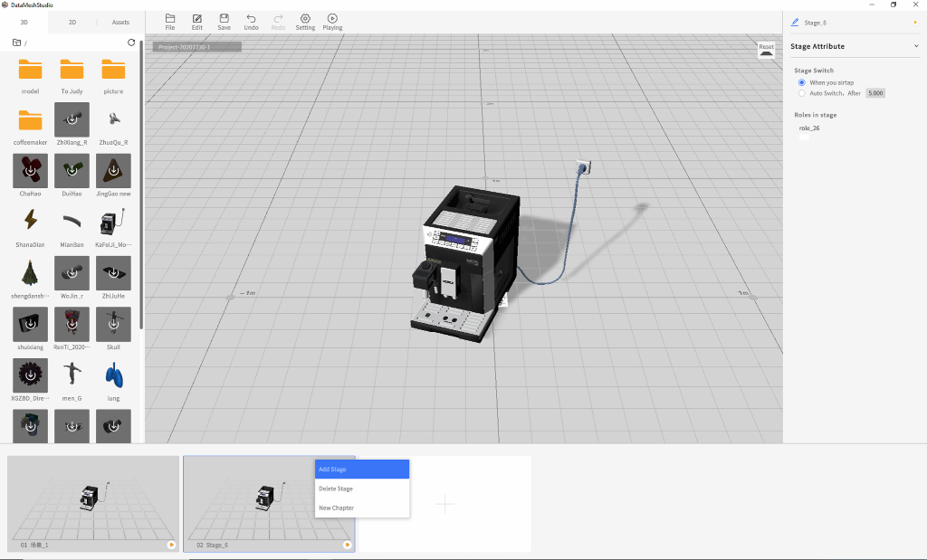Click the Stage_6 name in header
This screenshot has height=560, width=927.
(816, 23)
